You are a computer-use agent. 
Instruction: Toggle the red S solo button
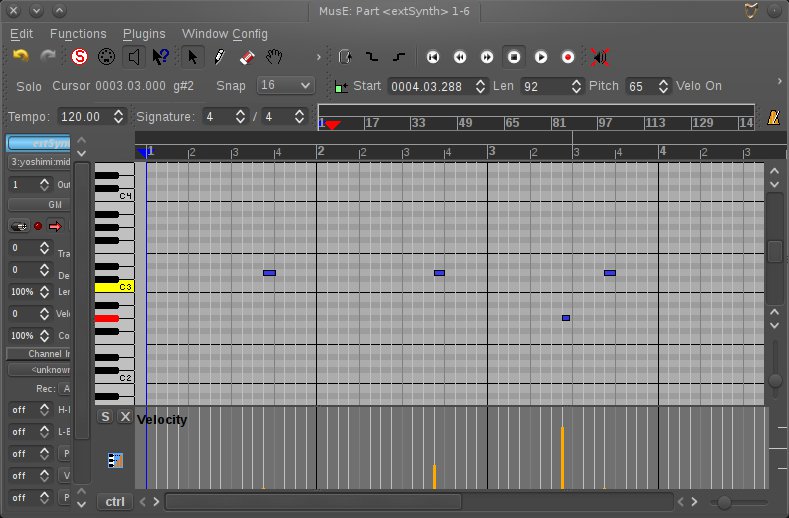[79, 57]
